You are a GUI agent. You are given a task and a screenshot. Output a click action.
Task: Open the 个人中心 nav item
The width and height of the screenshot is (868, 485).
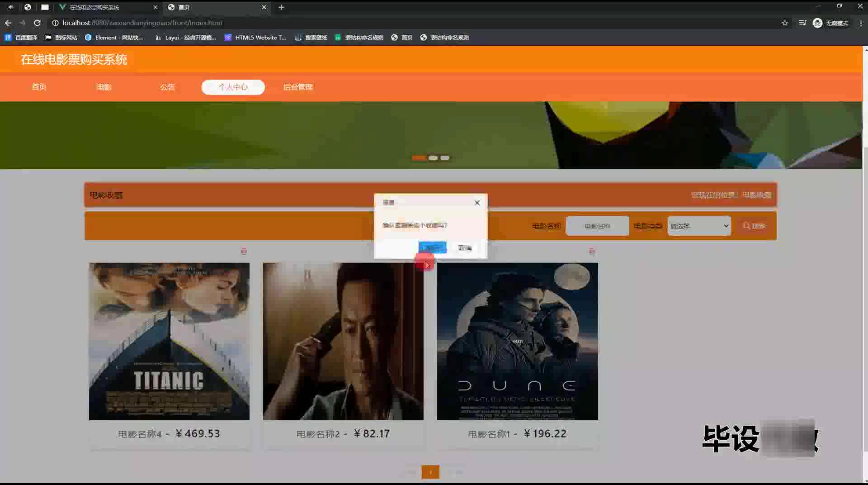233,87
